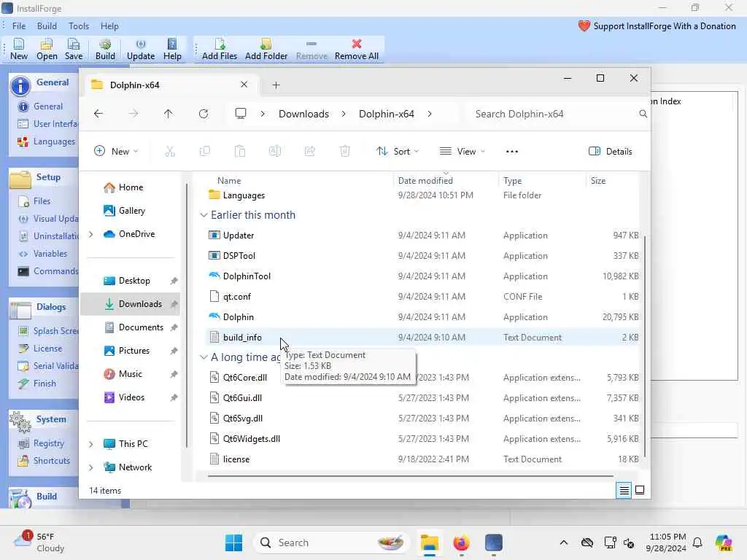Save project with InstallForge Save icon
Image resolution: width=747 pixels, height=560 pixels.
74,50
